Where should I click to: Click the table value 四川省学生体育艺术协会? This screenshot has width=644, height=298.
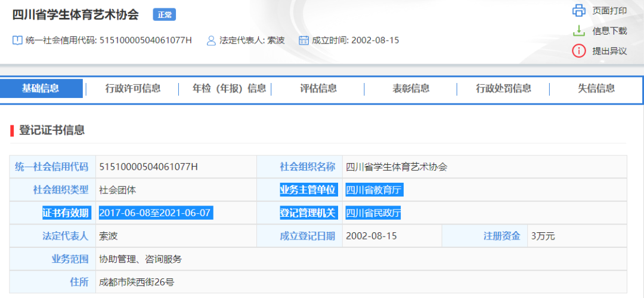click(397, 167)
